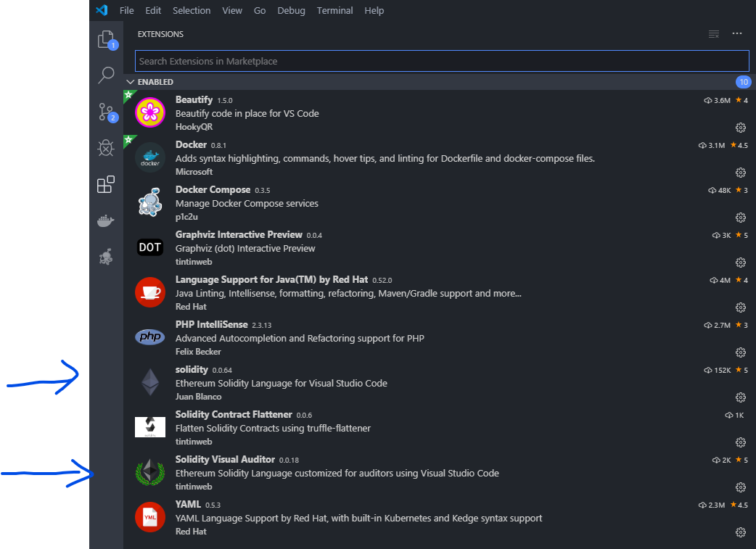
Task: Click the Solidity Visual Auditor wreath logo
Action: 150,472
